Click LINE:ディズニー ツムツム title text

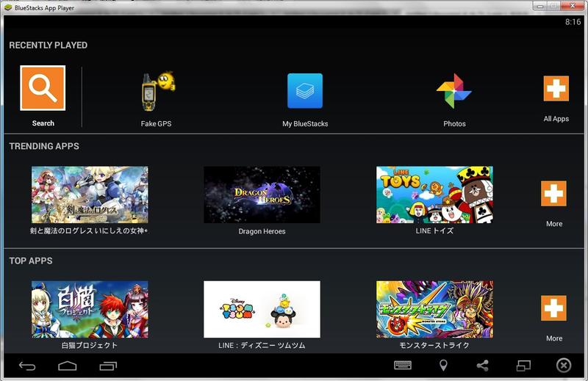point(262,345)
